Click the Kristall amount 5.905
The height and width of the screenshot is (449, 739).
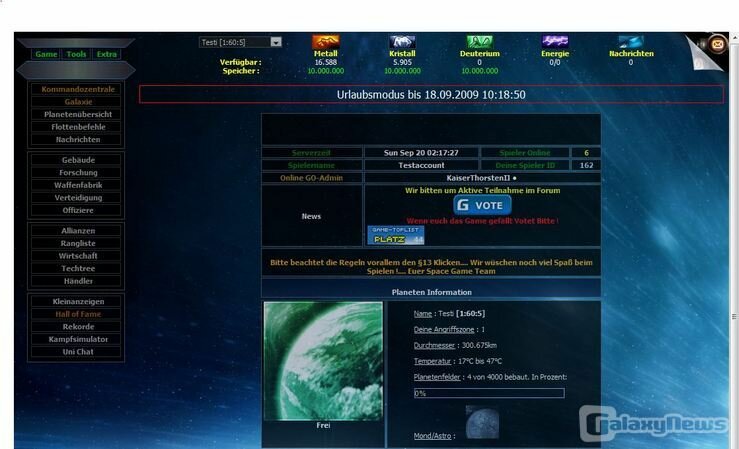click(402, 62)
